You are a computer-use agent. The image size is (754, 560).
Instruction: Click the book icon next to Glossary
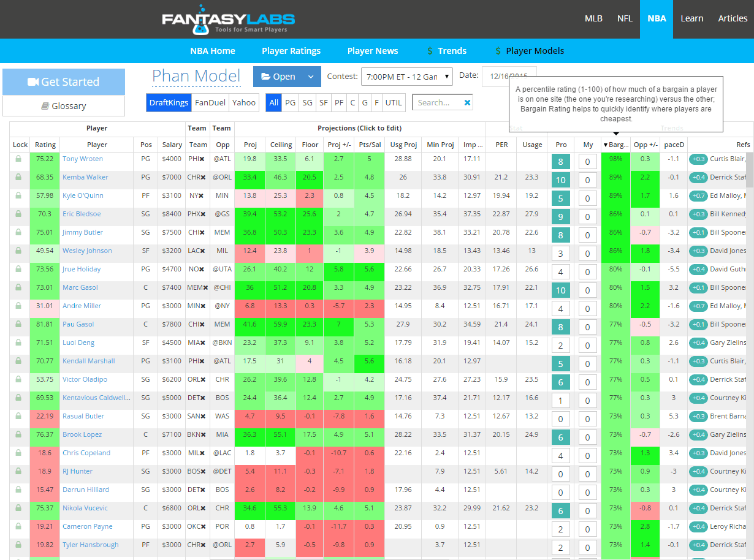pyautogui.click(x=43, y=105)
